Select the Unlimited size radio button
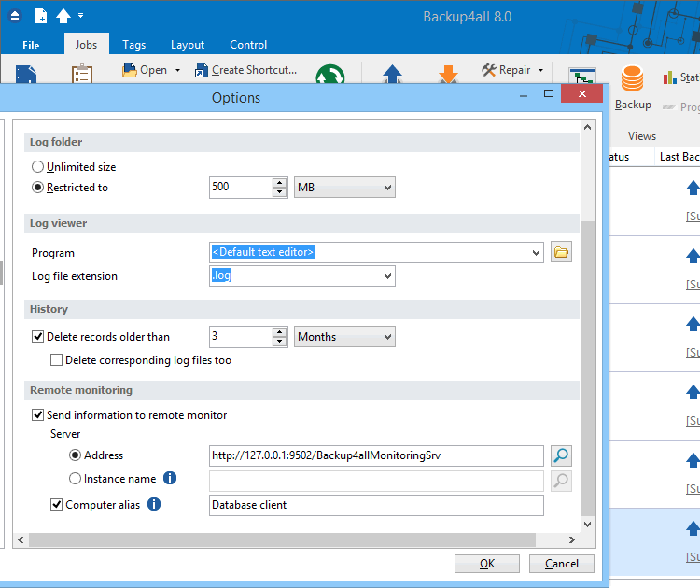Viewport: 700px width, 588px height. pos(38,167)
